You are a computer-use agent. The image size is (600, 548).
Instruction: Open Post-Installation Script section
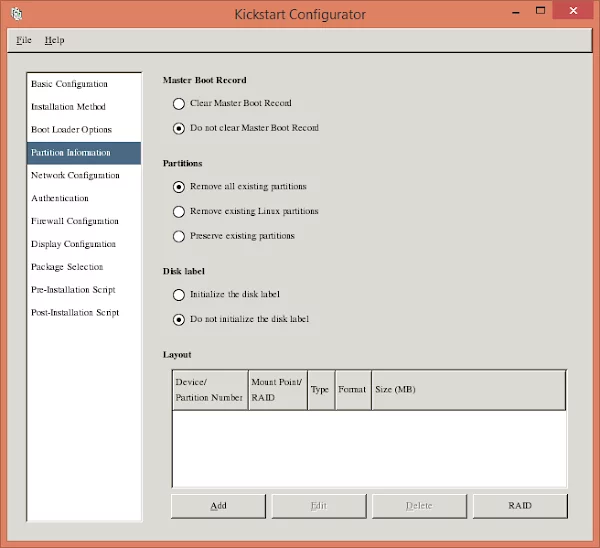tap(84, 313)
